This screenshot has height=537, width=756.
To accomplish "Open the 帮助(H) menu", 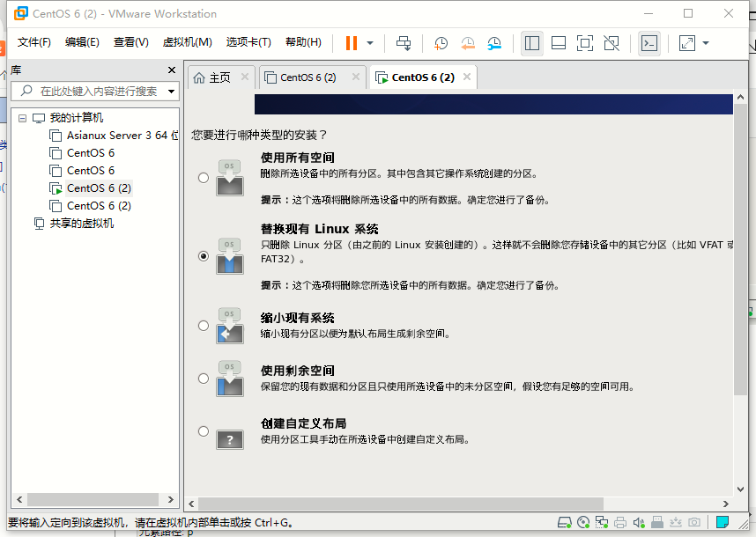I will click(303, 42).
